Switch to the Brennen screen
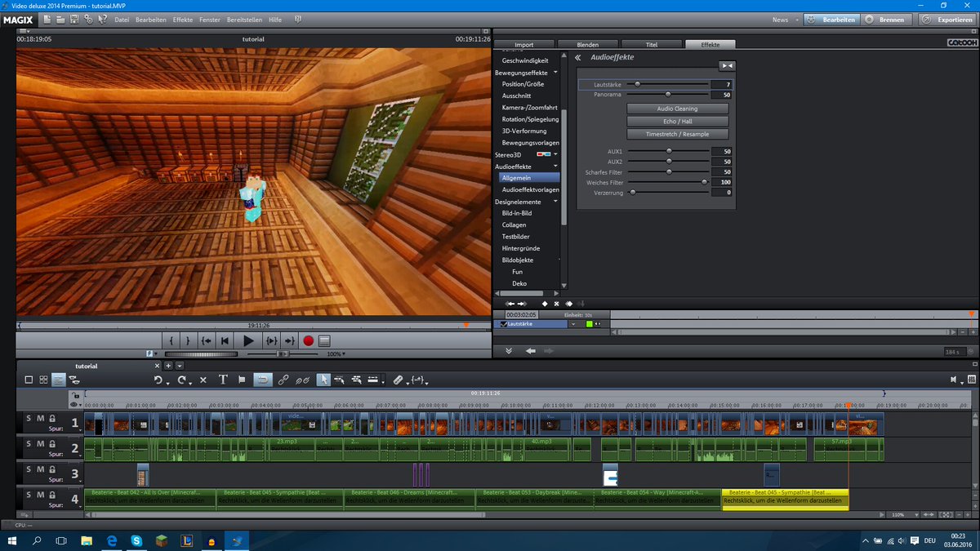The image size is (980, 551). (x=885, y=19)
